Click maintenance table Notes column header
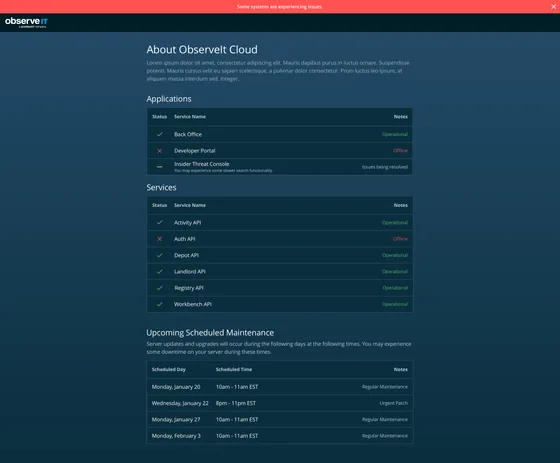 [401, 369]
